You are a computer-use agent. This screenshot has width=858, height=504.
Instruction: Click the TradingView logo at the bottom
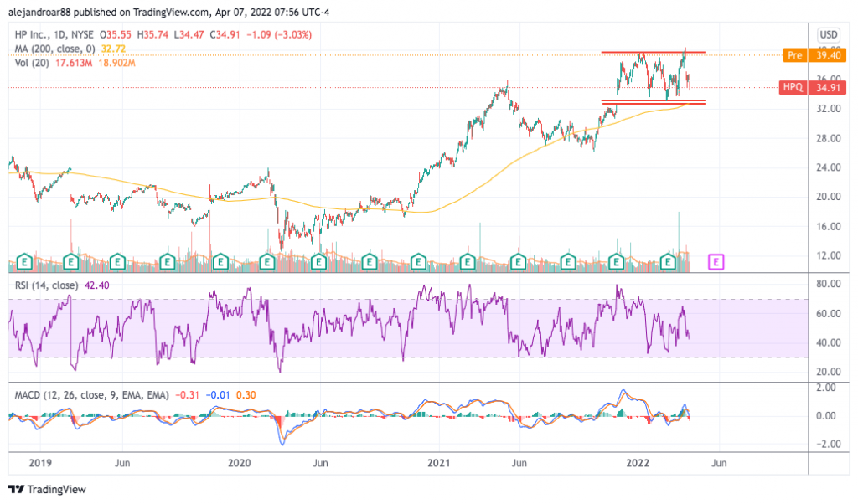tap(48, 489)
